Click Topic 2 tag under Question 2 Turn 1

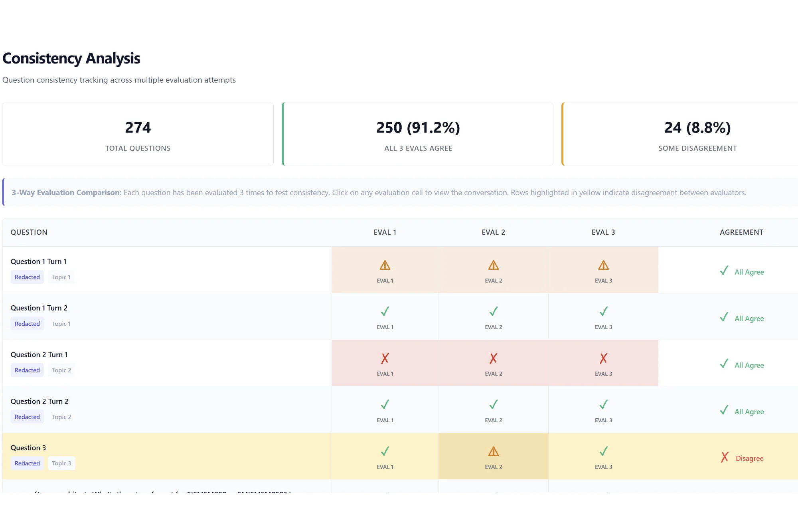pyautogui.click(x=61, y=370)
